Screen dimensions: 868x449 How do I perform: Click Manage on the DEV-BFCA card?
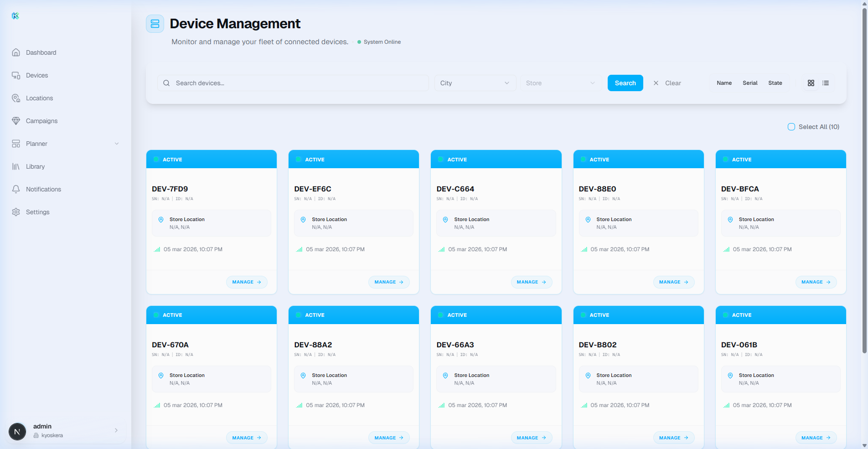[x=816, y=282]
